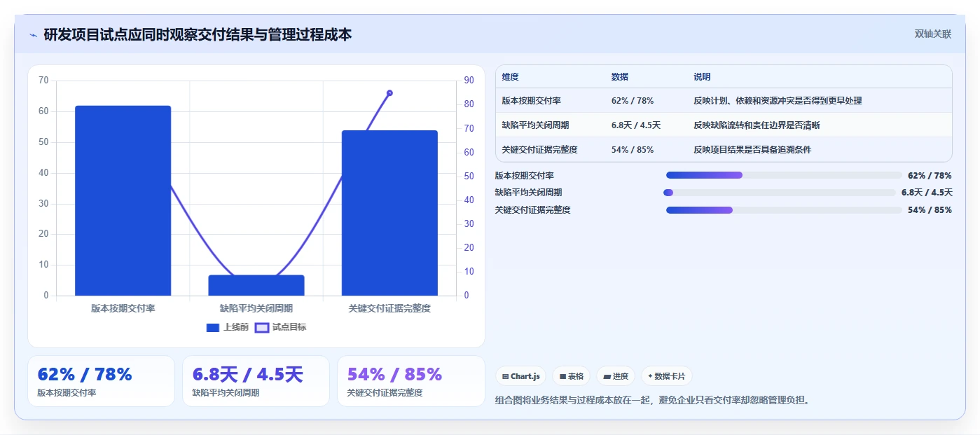Click the 关键交付证据完整度 caption under 54% / 85%
This screenshot has width=980, height=435.
pyautogui.click(x=385, y=393)
